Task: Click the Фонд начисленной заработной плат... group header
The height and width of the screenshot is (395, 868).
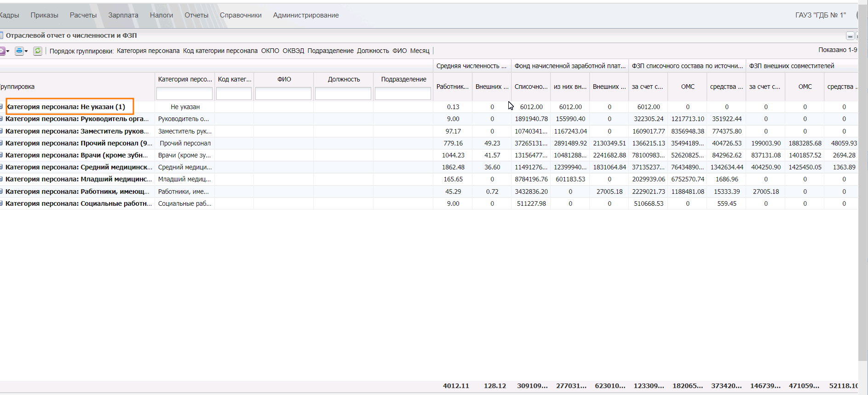Action: click(x=570, y=66)
